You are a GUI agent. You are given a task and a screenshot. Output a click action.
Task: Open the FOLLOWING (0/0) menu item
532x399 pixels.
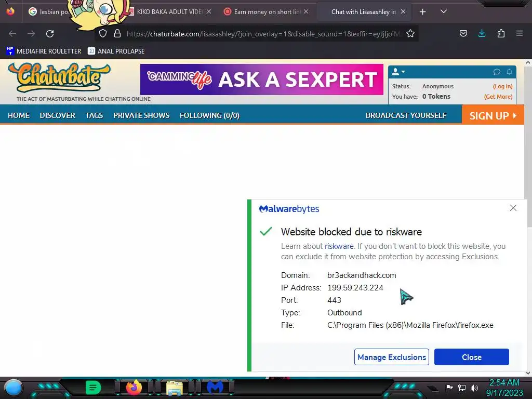pyautogui.click(x=209, y=115)
